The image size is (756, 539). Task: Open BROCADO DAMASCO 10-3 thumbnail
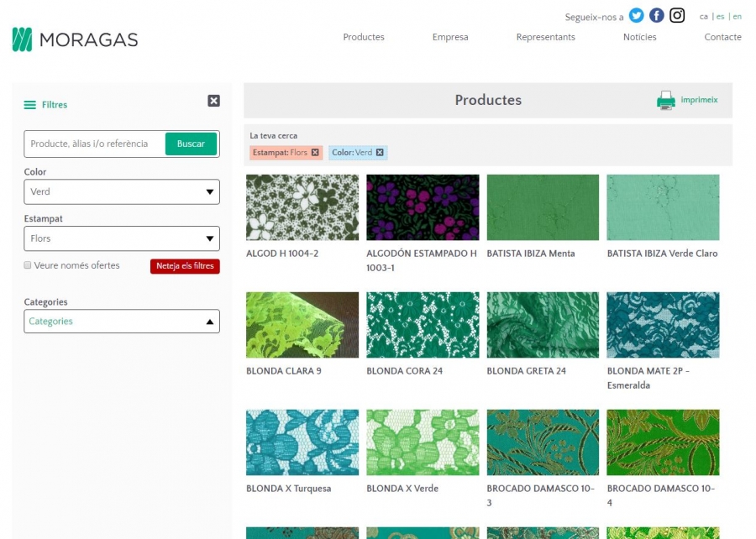pyautogui.click(x=543, y=442)
